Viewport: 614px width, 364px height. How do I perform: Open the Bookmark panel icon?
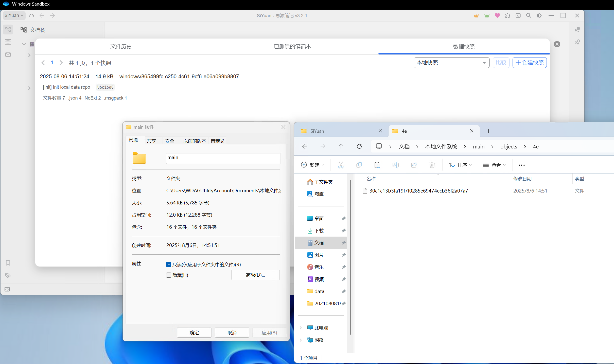tap(8, 263)
